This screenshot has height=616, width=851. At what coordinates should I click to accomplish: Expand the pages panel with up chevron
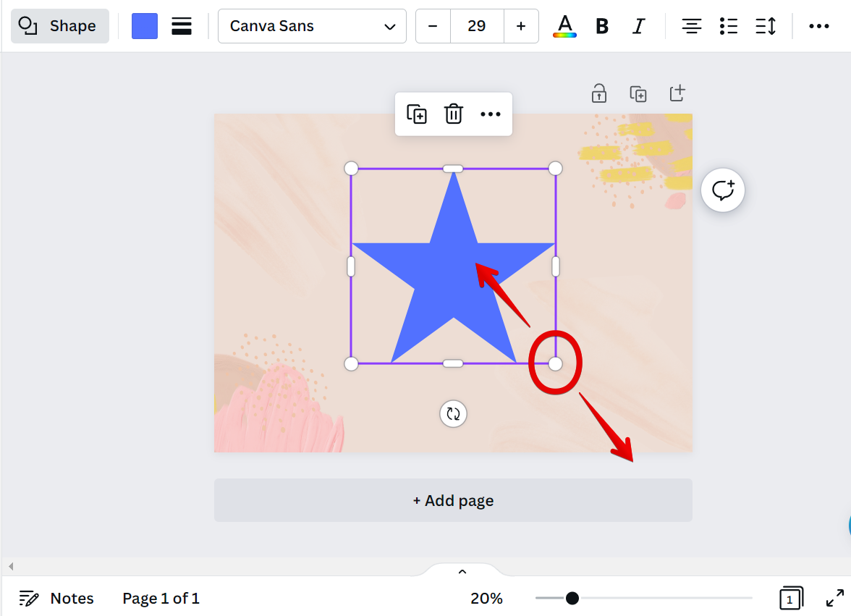click(462, 572)
